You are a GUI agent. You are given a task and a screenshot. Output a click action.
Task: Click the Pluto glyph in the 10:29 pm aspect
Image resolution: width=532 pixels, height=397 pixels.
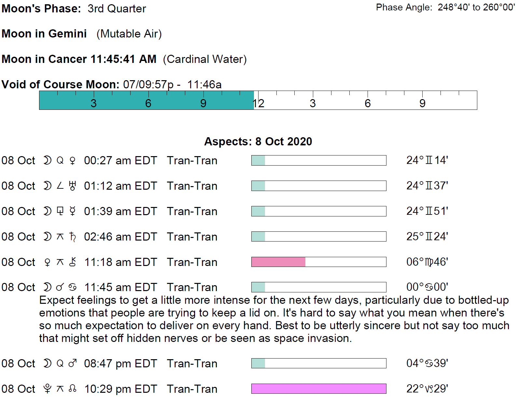click(x=48, y=389)
